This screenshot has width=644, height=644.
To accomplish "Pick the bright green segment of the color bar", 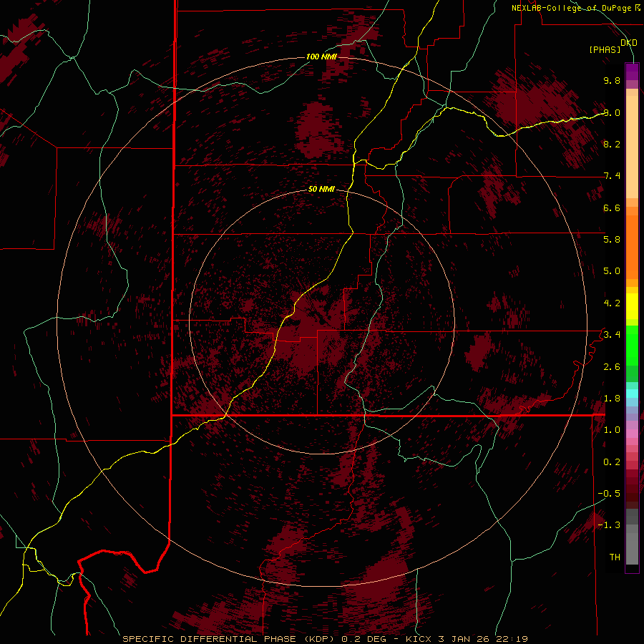I will click(632, 345).
